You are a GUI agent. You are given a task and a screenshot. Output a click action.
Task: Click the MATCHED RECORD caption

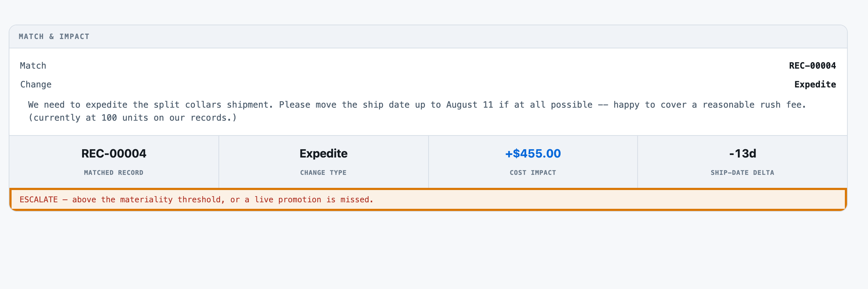click(114, 173)
